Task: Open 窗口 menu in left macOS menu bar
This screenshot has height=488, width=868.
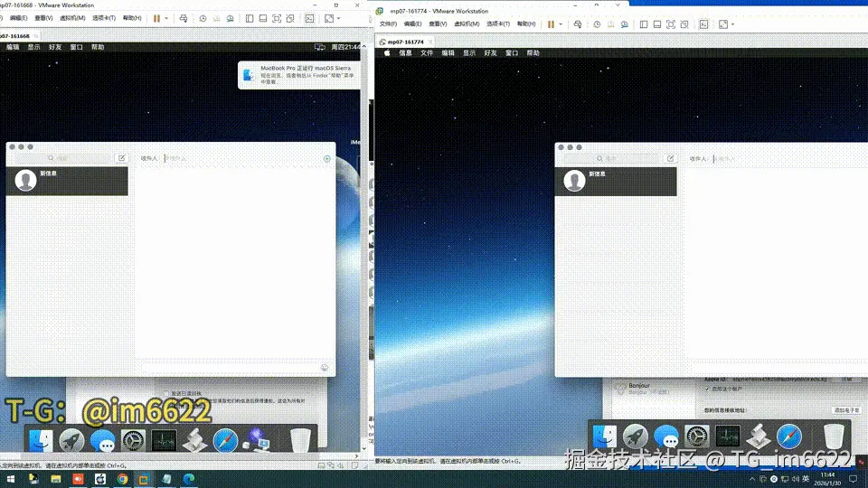Action: pos(76,47)
